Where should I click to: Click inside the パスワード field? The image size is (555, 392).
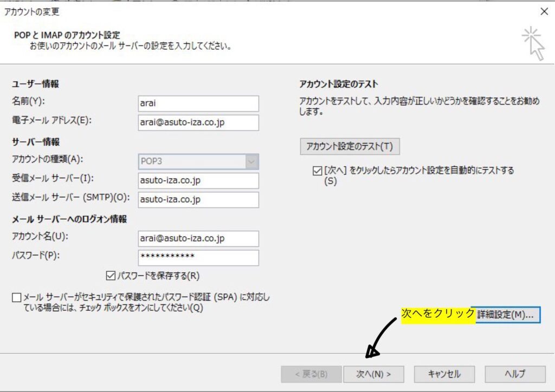(x=198, y=258)
